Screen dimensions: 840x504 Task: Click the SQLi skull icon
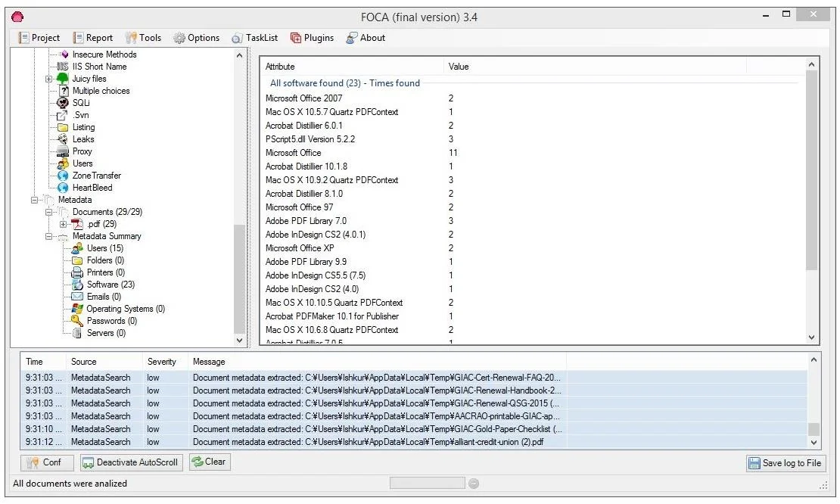(63, 103)
